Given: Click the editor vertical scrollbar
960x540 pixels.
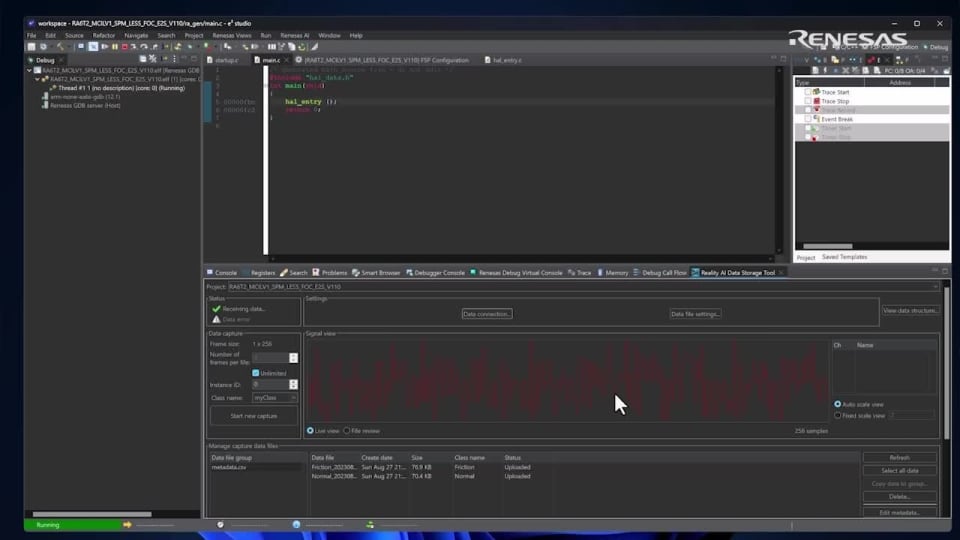Looking at the screenshot, I should click(779, 160).
